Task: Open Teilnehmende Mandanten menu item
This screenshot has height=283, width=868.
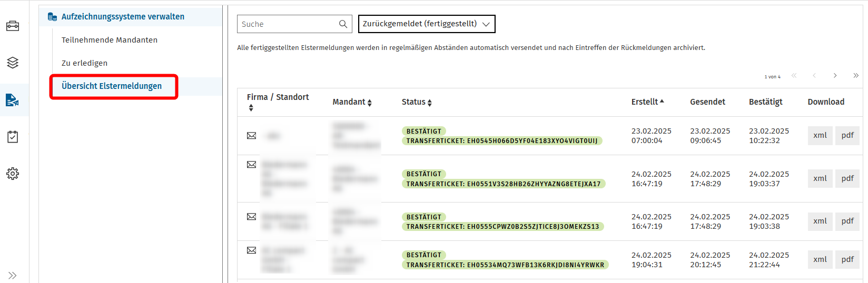Action: pyautogui.click(x=110, y=40)
